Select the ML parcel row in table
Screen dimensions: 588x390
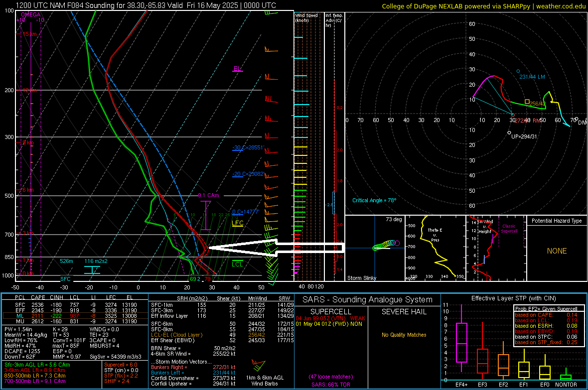pos(74,315)
